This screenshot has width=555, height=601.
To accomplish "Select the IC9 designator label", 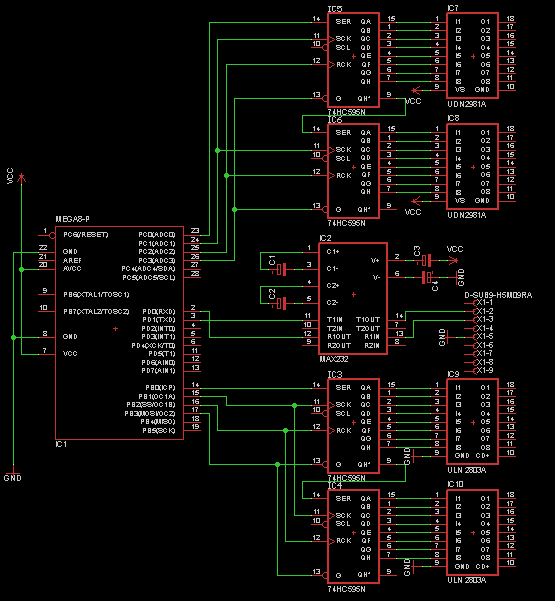I will [453, 374].
